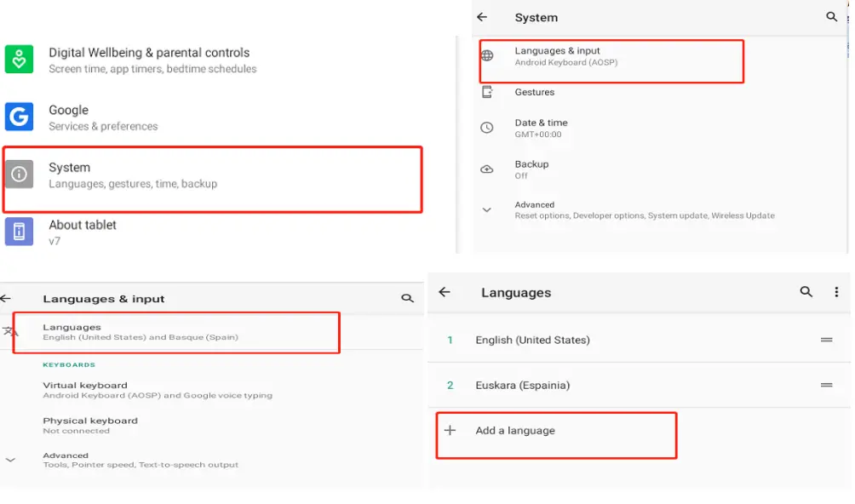Click the Google G icon
The height and width of the screenshot is (504, 855).
point(19,117)
